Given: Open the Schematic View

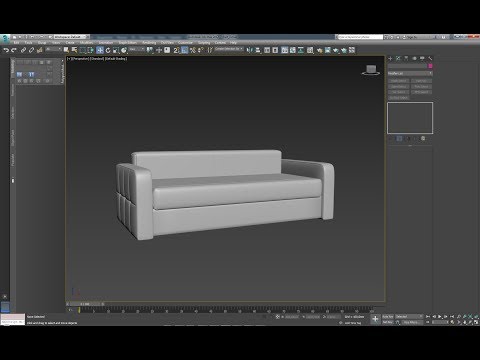Looking at the screenshot, I should click(x=301, y=50).
